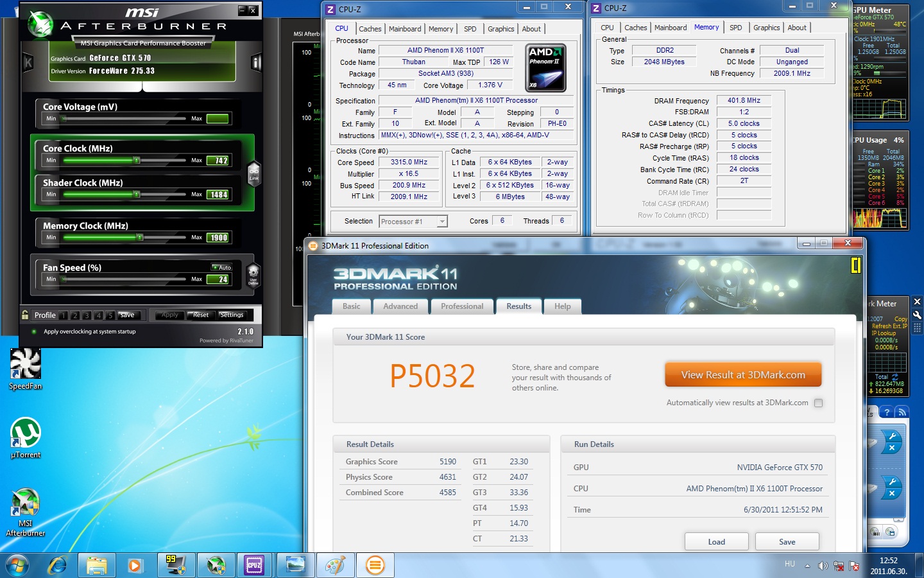Click View Result at 3DMark.com button
The width and height of the screenshot is (924, 578).
pos(743,374)
